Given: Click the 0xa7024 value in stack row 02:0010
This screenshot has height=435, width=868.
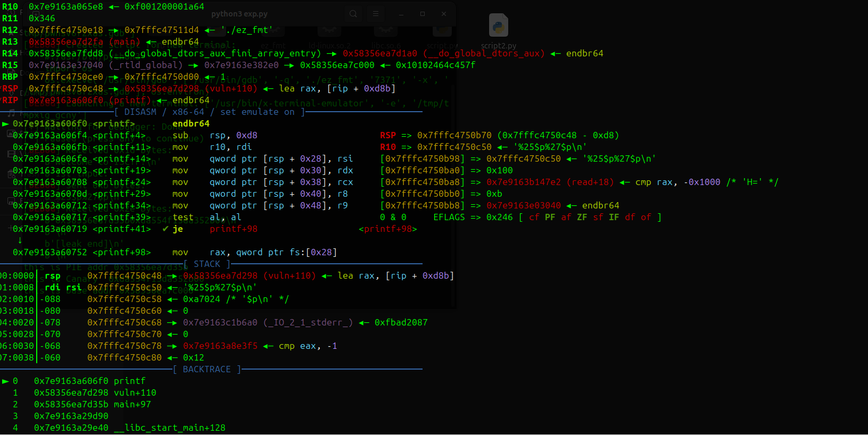Looking at the screenshot, I should pos(202,299).
